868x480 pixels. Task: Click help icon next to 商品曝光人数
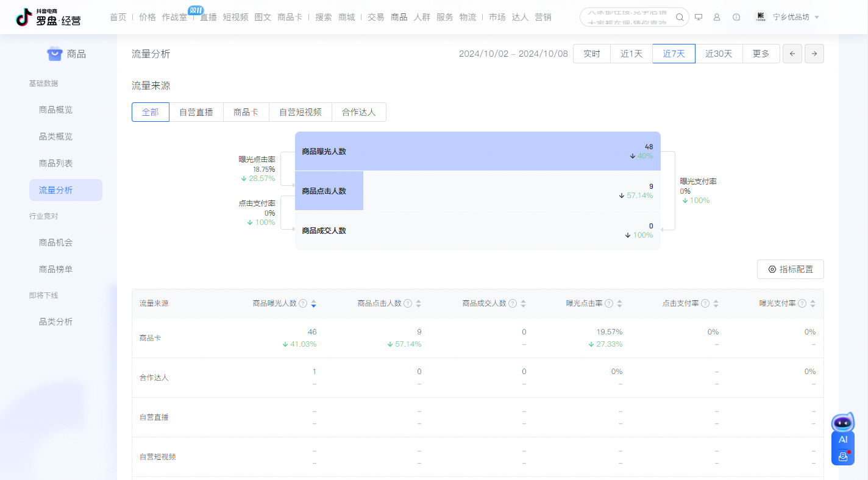(303, 303)
